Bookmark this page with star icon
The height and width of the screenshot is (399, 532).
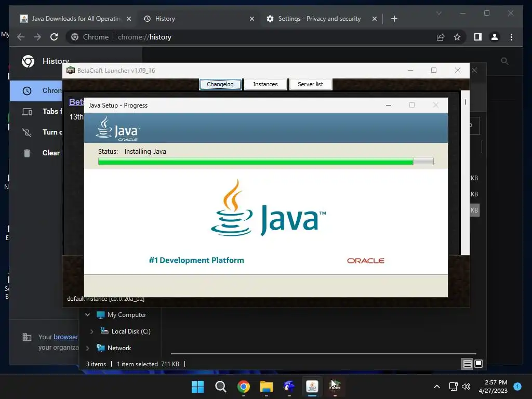tap(457, 37)
